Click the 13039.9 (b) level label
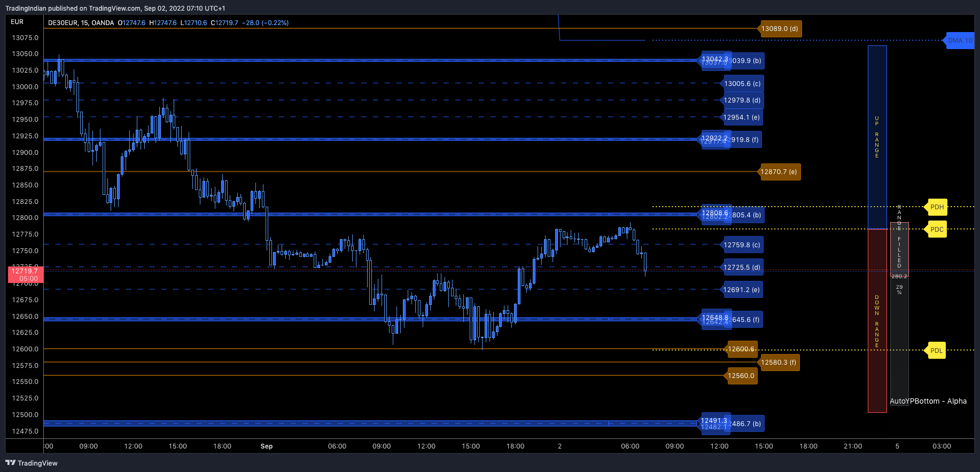The image size is (980, 472). click(x=747, y=61)
